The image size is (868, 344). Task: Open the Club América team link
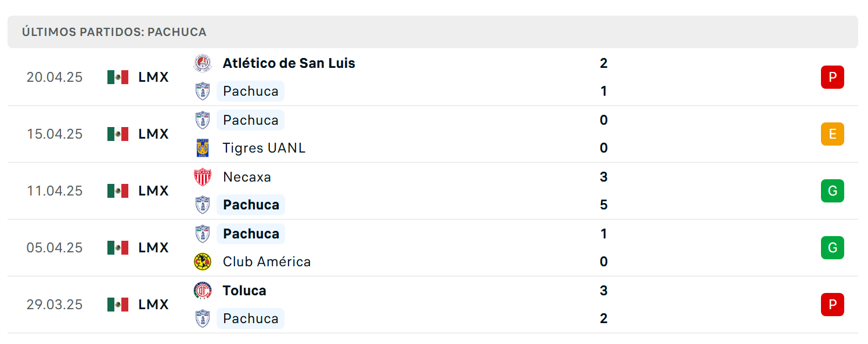(x=267, y=262)
